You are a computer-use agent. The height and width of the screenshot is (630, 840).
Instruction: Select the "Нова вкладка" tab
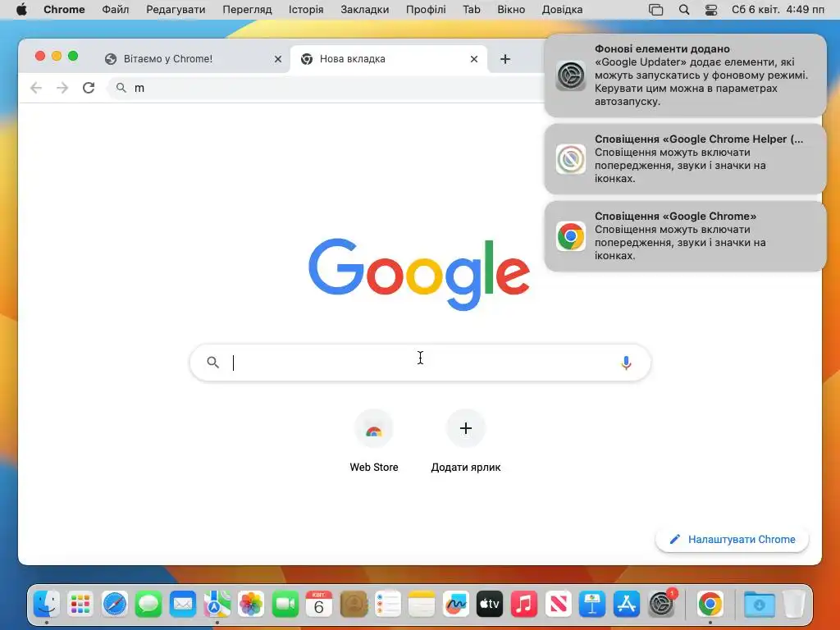389,59
